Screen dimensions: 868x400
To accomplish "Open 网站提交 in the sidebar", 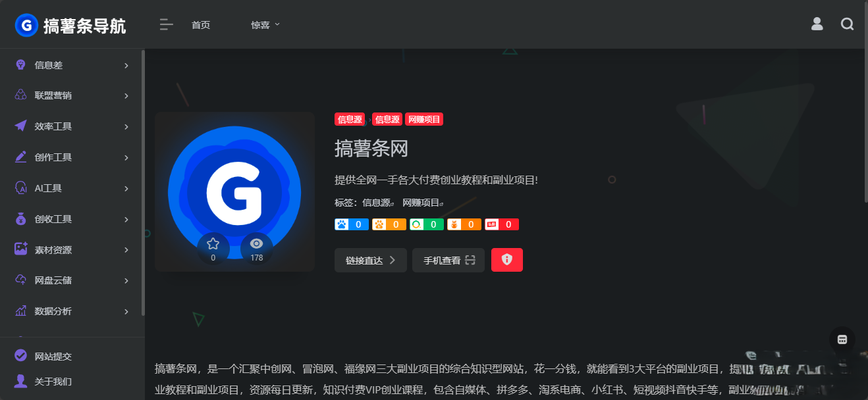I will click(53, 357).
